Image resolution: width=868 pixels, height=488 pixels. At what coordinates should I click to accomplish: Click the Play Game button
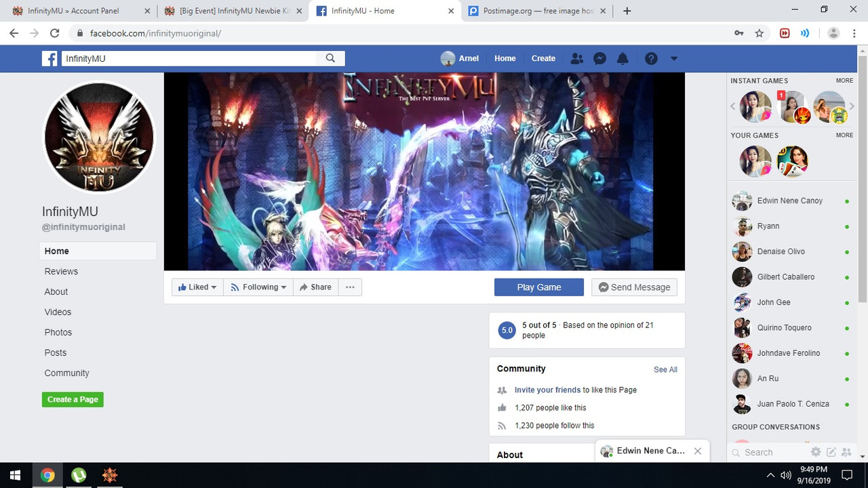point(539,287)
